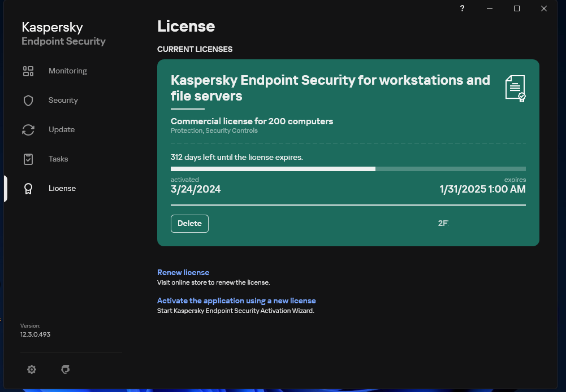Click the partial license key text "2F"
The height and width of the screenshot is (392, 566).
pyautogui.click(x=443, y=223)
